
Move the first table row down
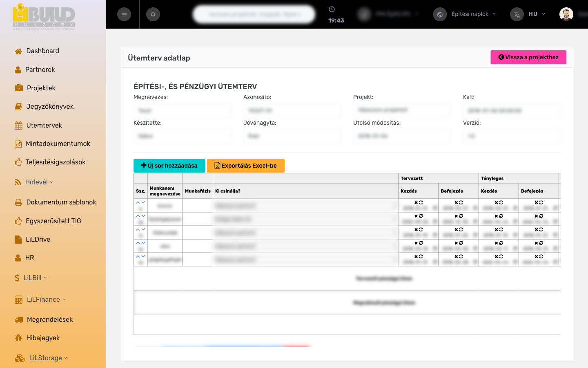(143, 202)
